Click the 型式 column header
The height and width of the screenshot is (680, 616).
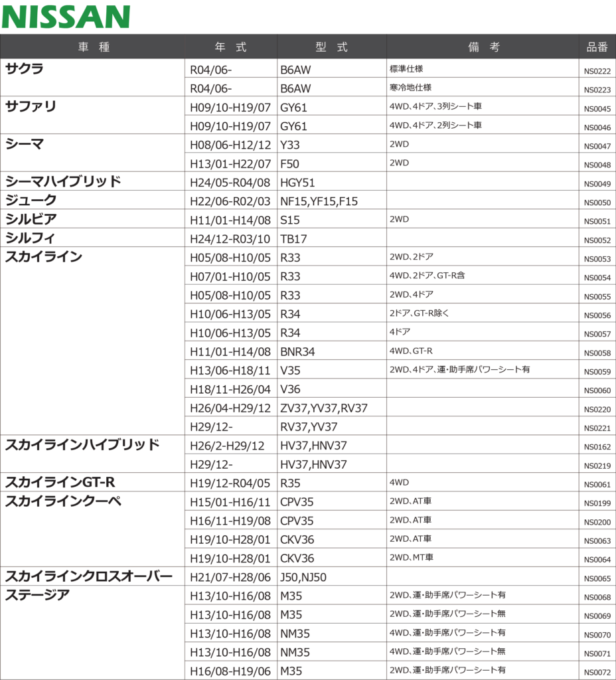[x=331, y=47]
